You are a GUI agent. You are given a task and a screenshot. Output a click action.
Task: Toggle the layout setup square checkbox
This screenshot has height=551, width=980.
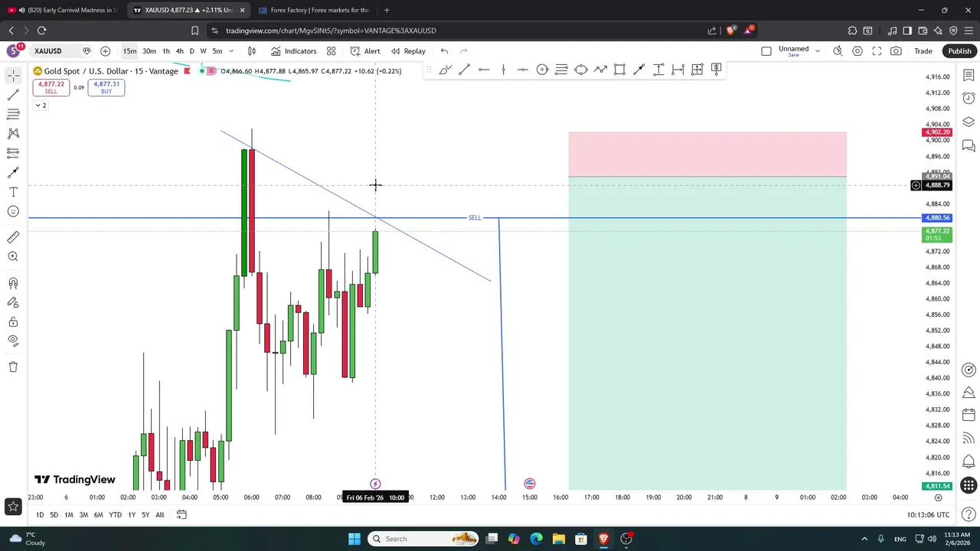click(x=766, y=51)
